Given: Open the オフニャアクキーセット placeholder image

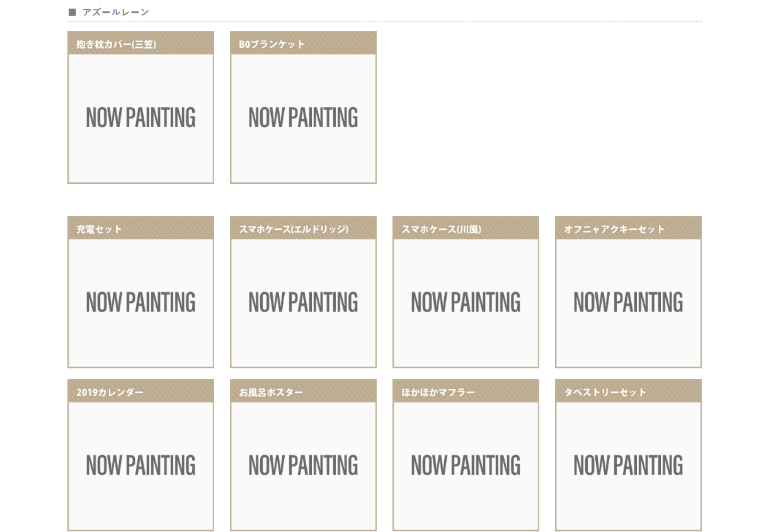Looking at the screenshot, I should (x=628, y=302).
